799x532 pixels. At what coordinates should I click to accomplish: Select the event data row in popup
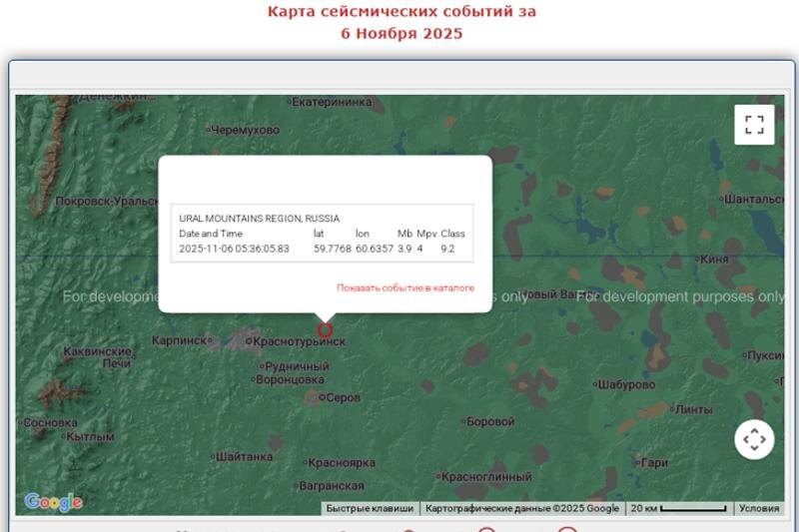[x=321, y=249]
